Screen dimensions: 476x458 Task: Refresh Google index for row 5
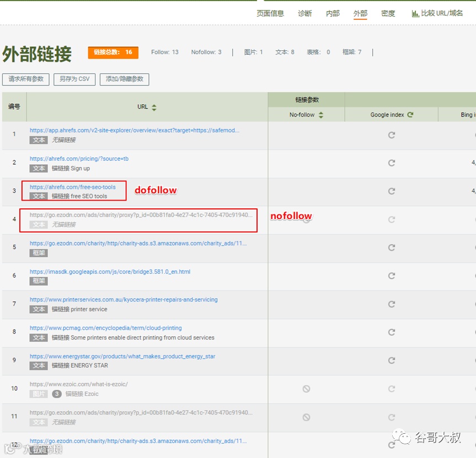point(391,247)
